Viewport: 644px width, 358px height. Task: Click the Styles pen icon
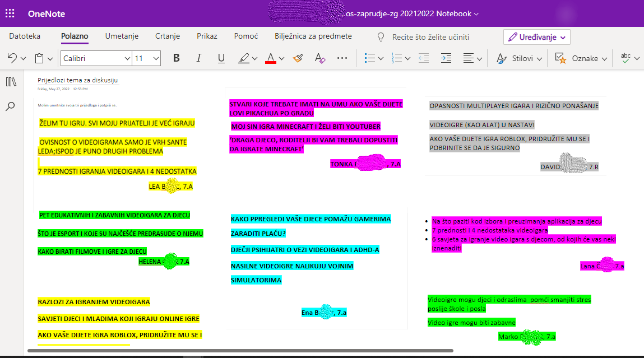[501, 58]
